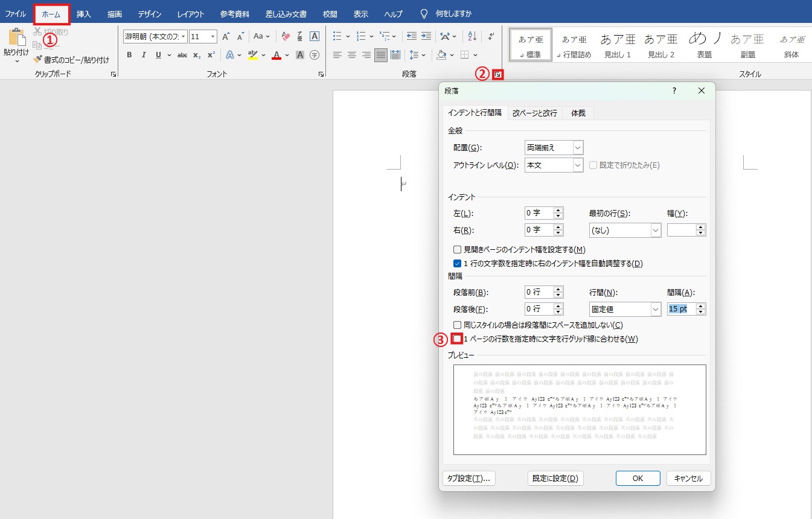Select the subscript icon
Viewport: 812px width, 519px height.
pyautogui.click(x=196, y=55)
